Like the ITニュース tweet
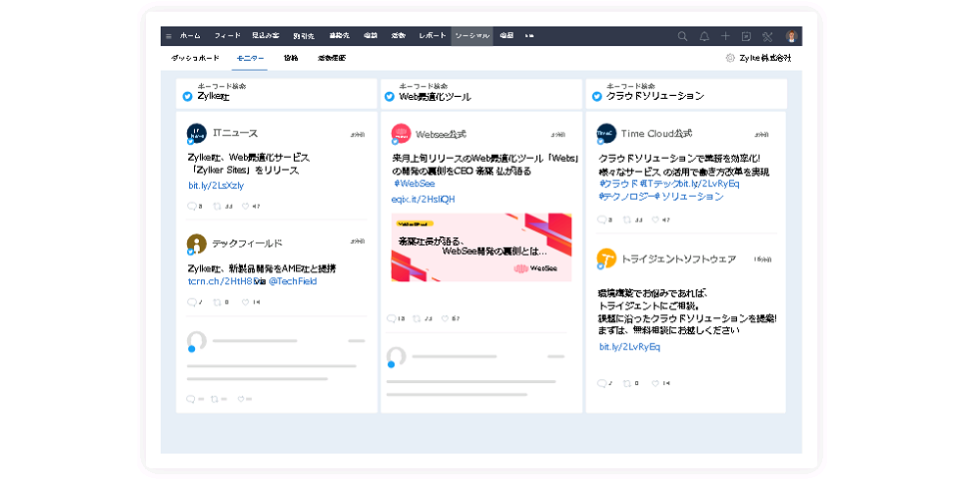 246,206
